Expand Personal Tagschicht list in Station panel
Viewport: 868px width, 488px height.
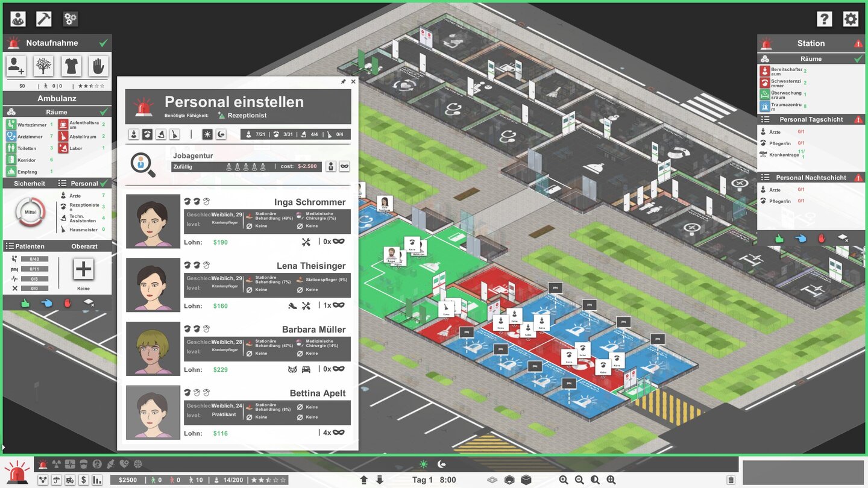[766, 119]
